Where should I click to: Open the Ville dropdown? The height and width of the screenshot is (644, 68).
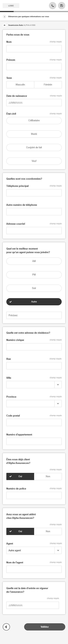[34, 384]
